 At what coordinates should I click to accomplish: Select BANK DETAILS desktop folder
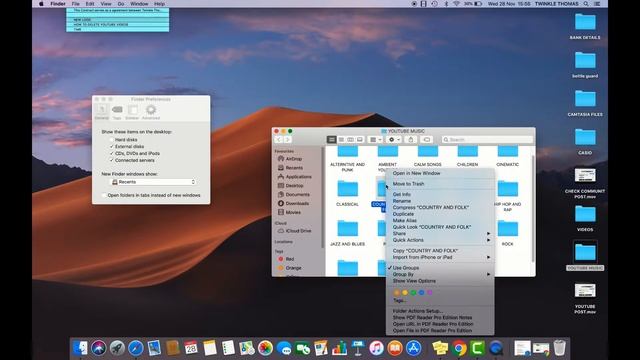(585, 26)
